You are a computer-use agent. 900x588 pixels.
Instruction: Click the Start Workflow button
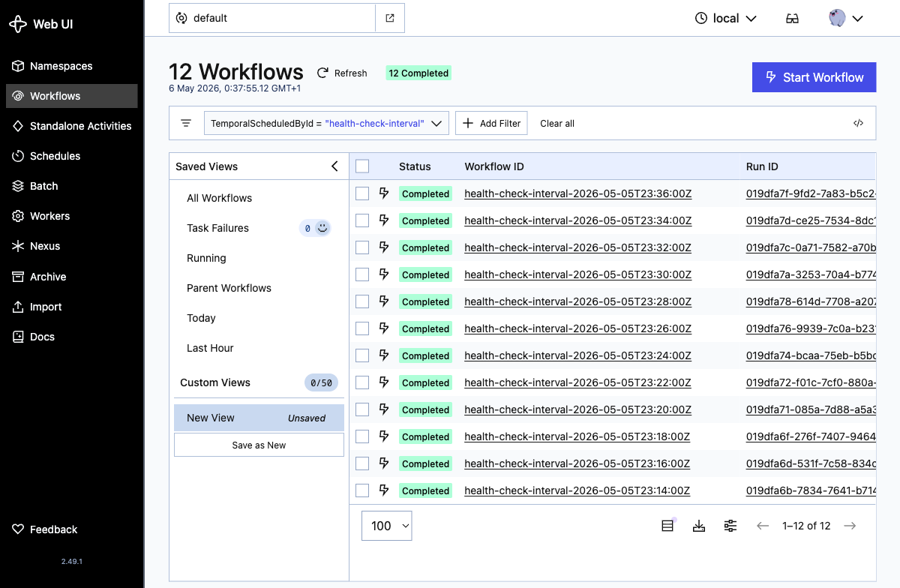(x=814, y=77)
